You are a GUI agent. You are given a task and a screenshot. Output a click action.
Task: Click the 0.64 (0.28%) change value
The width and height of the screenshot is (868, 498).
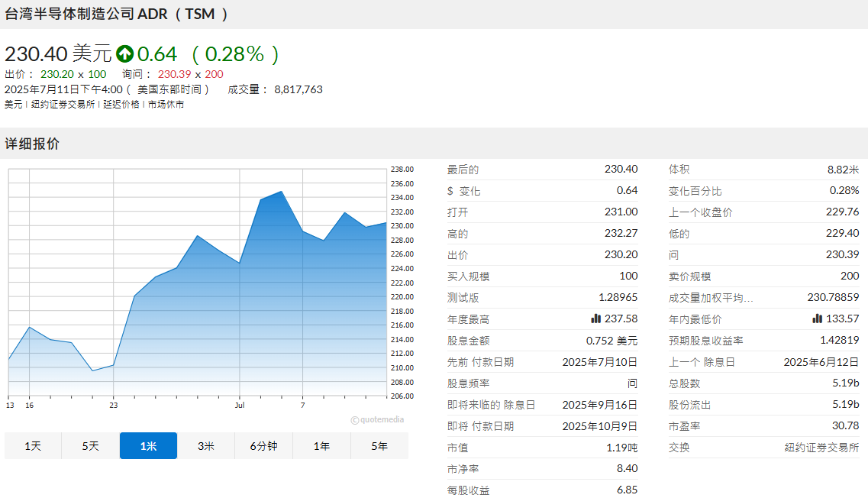coord(208,53)
